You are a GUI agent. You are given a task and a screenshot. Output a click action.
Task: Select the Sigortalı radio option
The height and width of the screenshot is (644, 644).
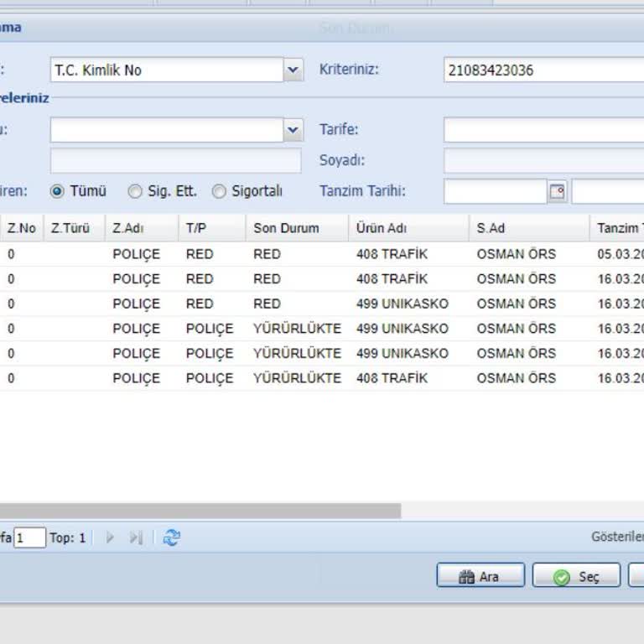[219, 191]
